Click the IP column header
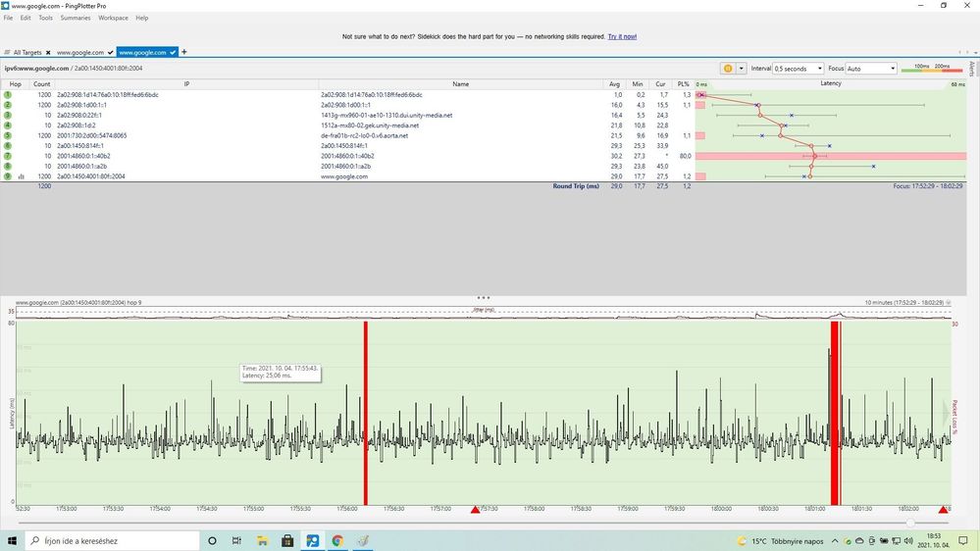The height and width of the screenshot is (551, 980). click(x=186, y=83)
